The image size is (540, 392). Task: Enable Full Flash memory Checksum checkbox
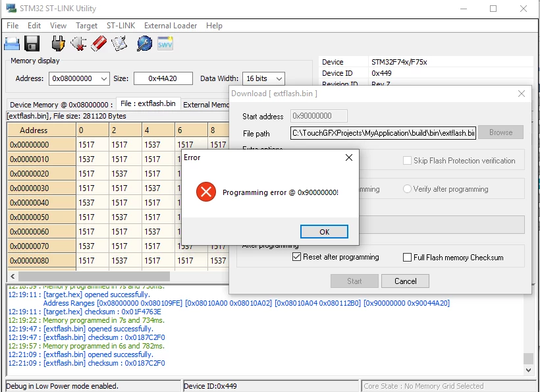coord(407,258)
